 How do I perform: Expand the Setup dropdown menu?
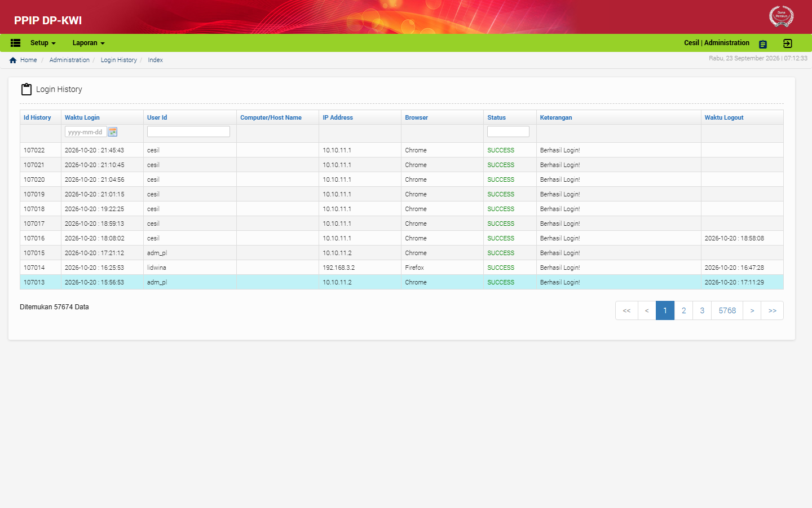coord(43,43)
